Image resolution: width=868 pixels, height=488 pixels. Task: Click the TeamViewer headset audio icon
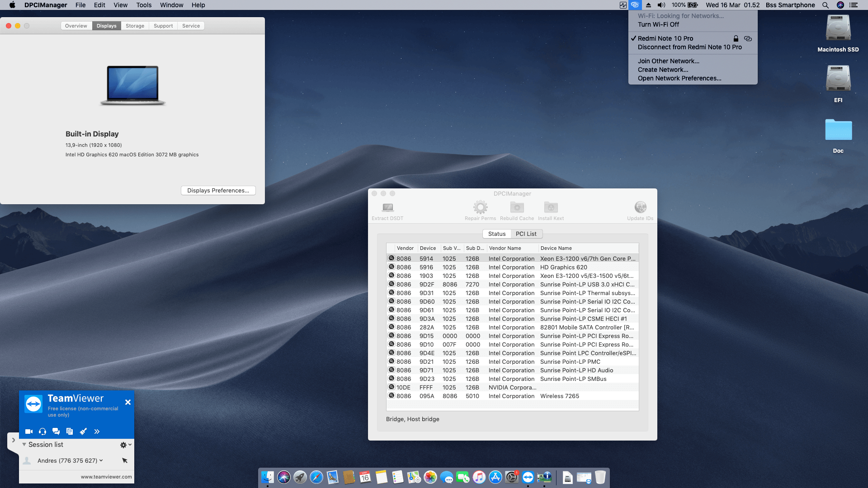click(42, 432)
